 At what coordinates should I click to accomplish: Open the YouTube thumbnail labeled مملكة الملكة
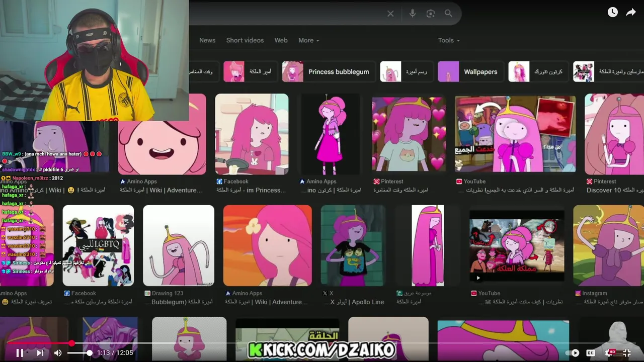[x=517, y=245]
